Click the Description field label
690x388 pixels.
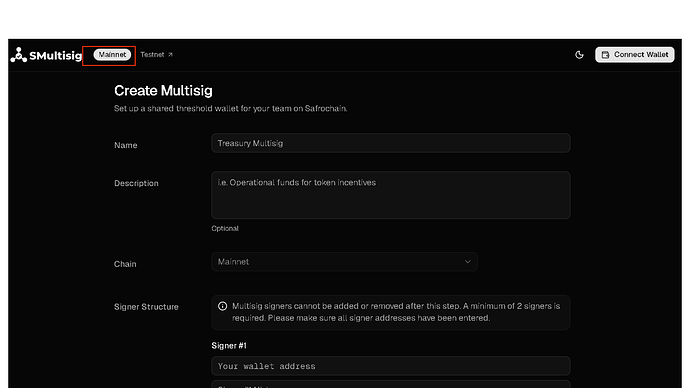[x=136, y=183]
